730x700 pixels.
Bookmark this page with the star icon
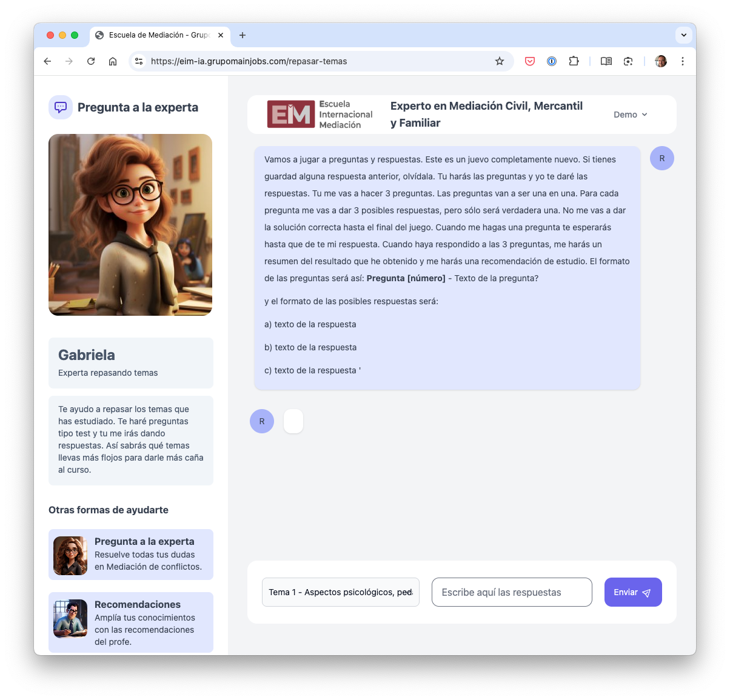[500, 61]
